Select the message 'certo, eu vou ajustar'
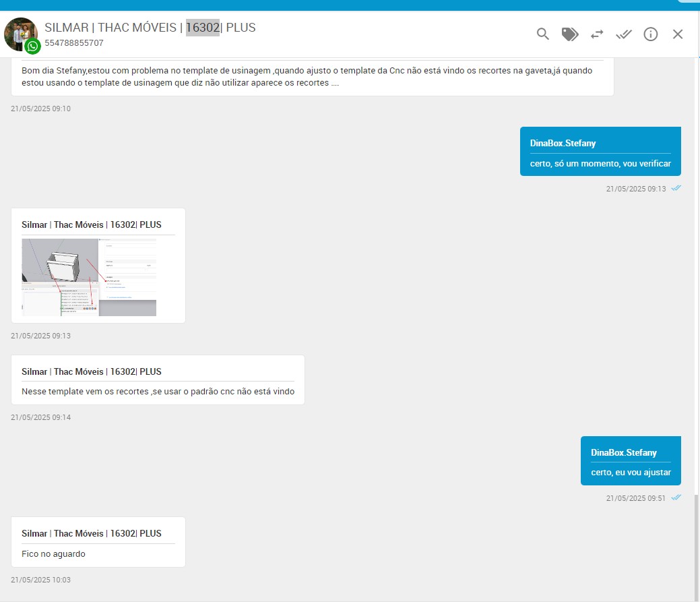Screen dimensions: 700x602 631,472
